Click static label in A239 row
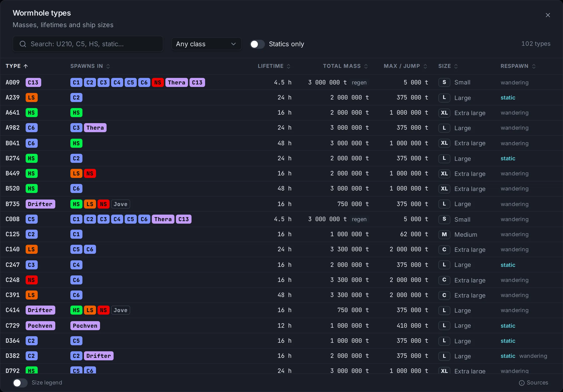The height and width of the screenshot is (392, 563). [x=508, y=97]
